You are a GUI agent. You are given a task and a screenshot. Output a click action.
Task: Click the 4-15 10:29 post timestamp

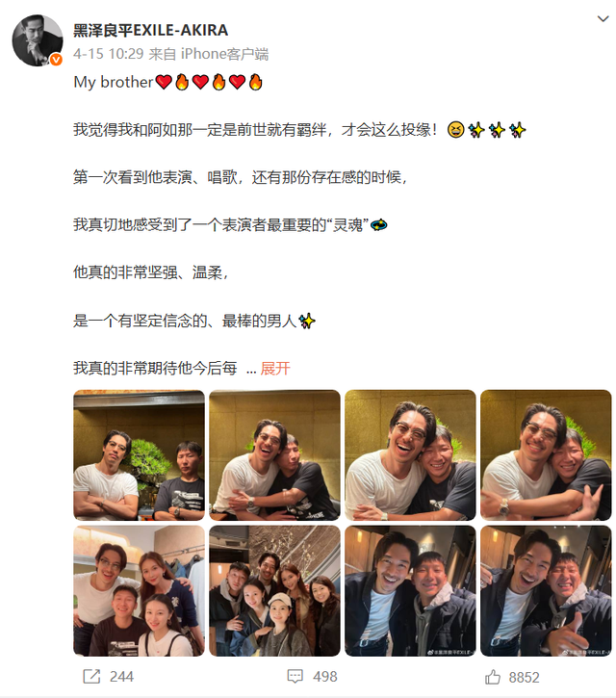[x=108, y=54]
